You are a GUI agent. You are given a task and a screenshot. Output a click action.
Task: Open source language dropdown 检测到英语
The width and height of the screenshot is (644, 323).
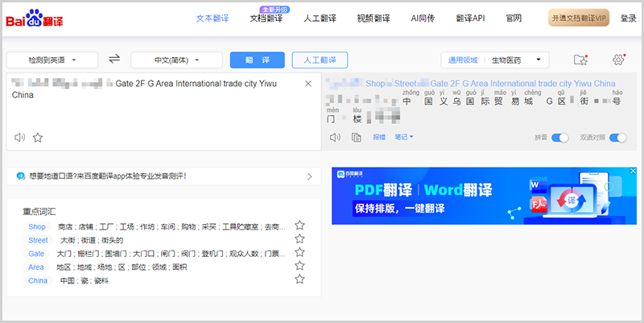pyautogui.click(x=52, y=60)
